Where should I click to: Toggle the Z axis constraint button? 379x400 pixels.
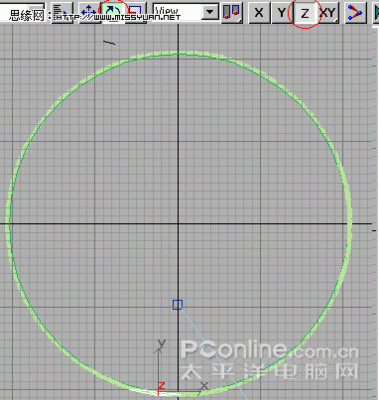tap(305, 13)
